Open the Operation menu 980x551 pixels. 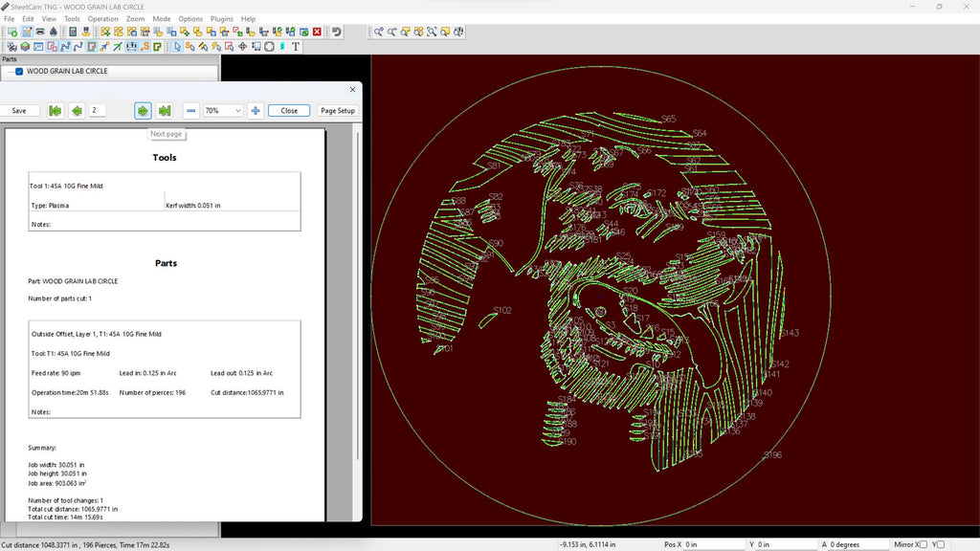[103, 19]
